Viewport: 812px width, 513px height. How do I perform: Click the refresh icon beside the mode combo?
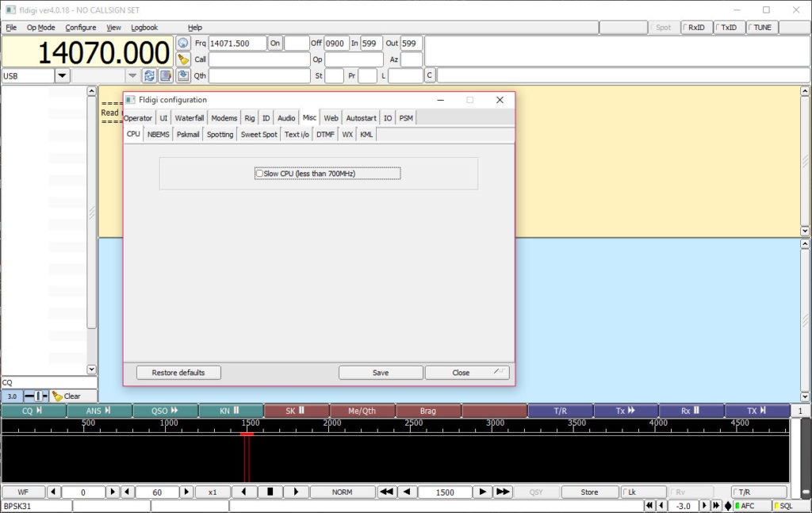tap(149, 75)
